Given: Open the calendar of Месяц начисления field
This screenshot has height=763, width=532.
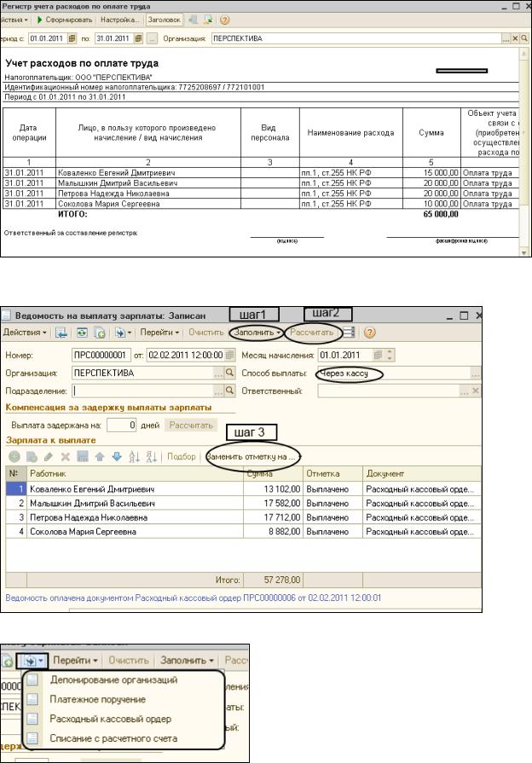Looking at the screenshot, I should coord(378,355).
